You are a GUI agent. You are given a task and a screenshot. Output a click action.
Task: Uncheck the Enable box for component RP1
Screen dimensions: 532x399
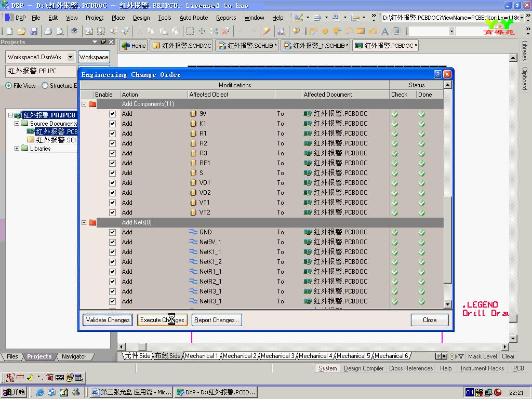coord(112,163)
